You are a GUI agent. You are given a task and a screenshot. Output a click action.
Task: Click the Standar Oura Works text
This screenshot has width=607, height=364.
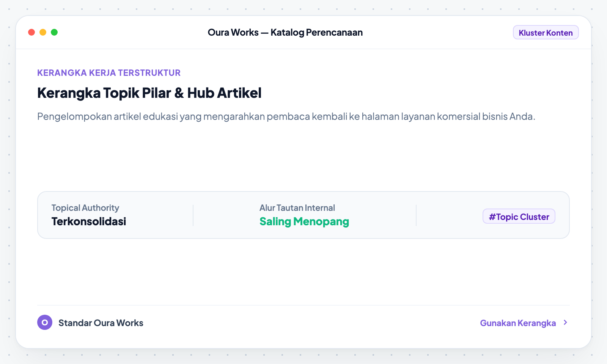click(x=101, y=323)
